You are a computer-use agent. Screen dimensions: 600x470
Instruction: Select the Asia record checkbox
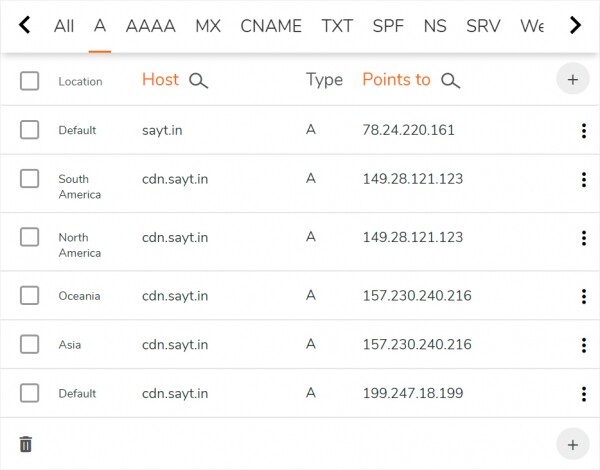tap(30, 344)
